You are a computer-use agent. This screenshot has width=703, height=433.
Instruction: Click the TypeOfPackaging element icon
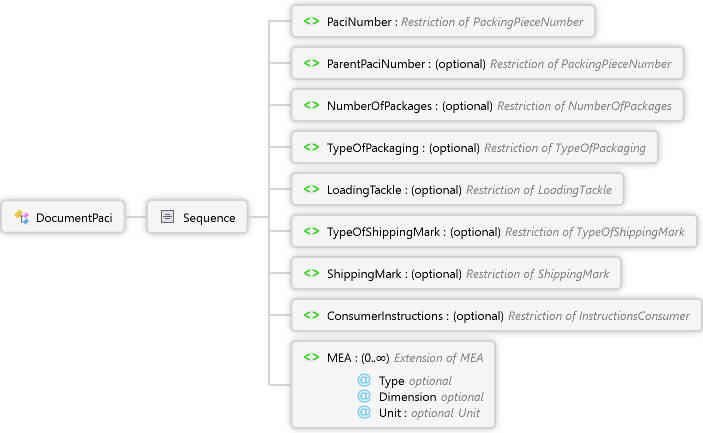[311, 148]
